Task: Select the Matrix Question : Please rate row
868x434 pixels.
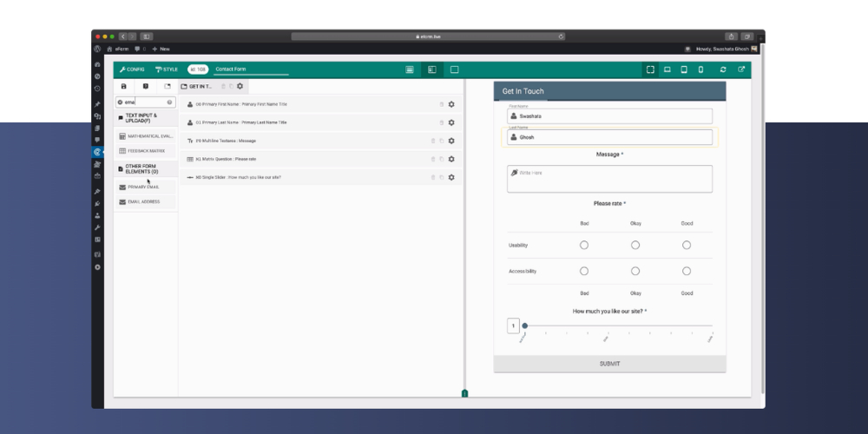Action: click(x=321, y=159)
